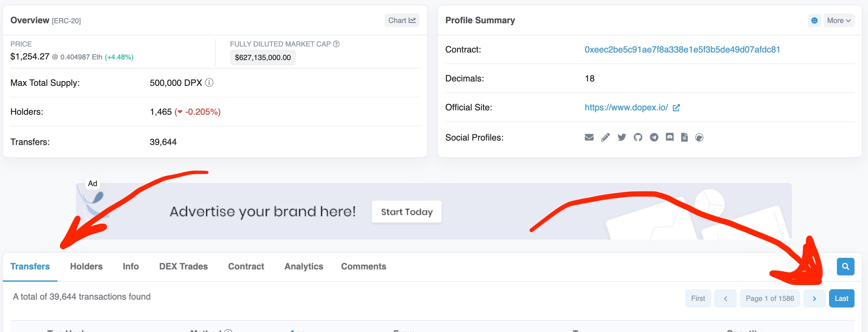Open the CoinGecko profile icon
Image resolution: width=868 pixels, height=332 pixels.
coord(699,137)
